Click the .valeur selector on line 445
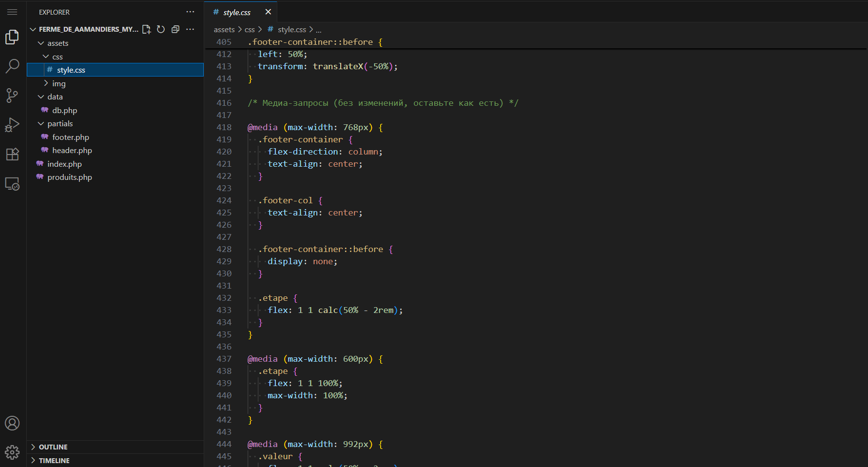 point(275,456)
